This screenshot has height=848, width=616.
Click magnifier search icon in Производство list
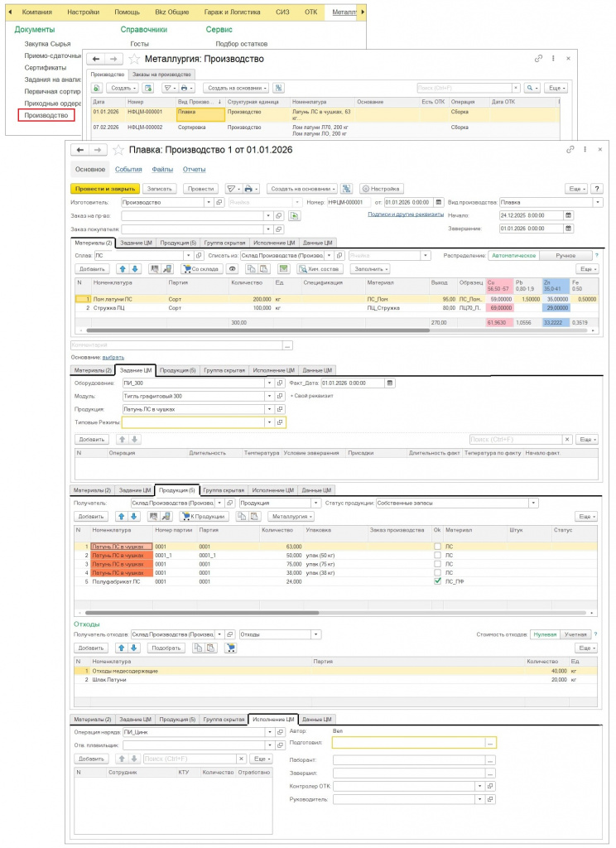coord(532,88)
